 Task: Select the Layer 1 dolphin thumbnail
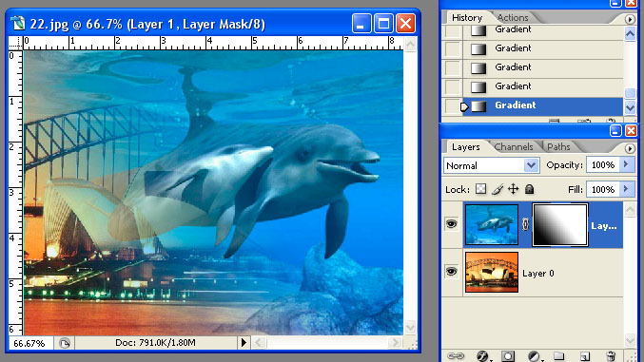point(492,224)
